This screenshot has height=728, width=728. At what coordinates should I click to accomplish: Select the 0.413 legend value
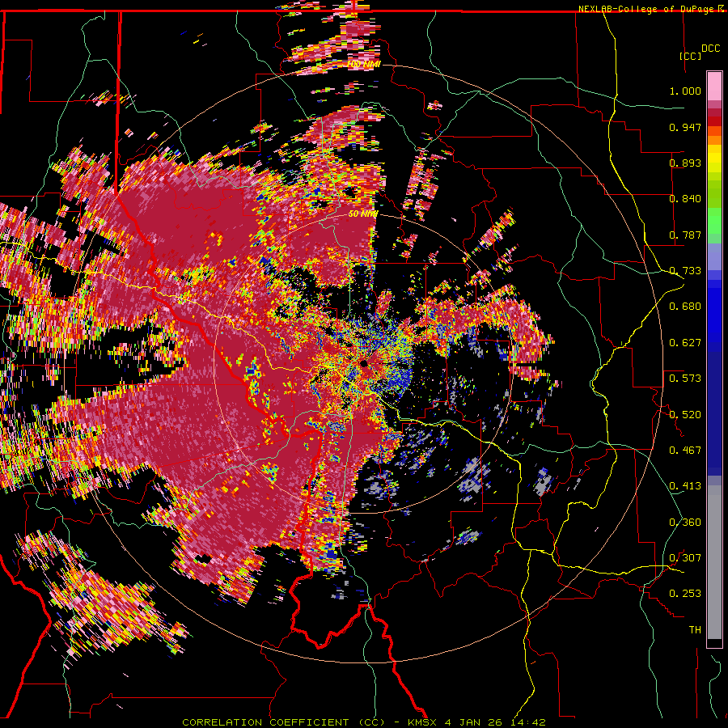tap(685, 486)
